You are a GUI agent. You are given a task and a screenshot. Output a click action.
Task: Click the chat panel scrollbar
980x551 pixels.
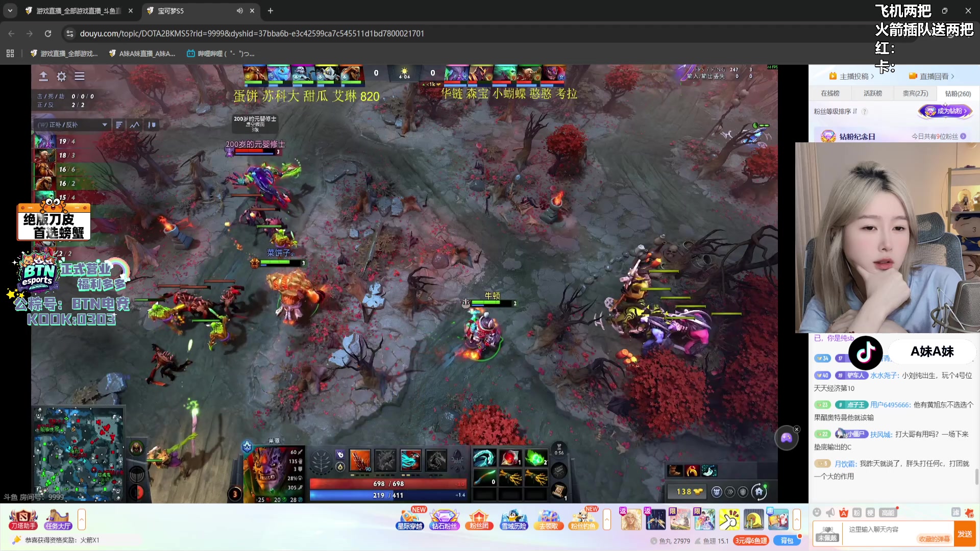(x=977, y=477)
